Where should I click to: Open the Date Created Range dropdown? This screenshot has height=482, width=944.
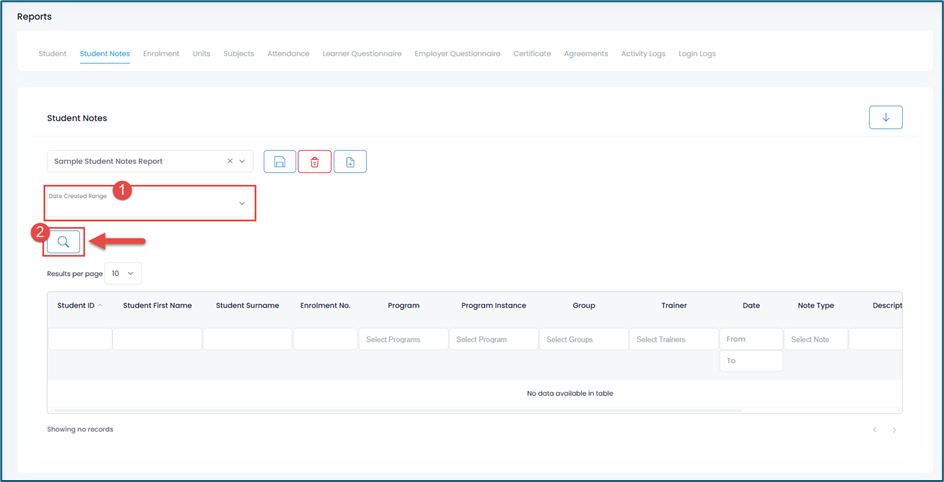click(150, 203)
